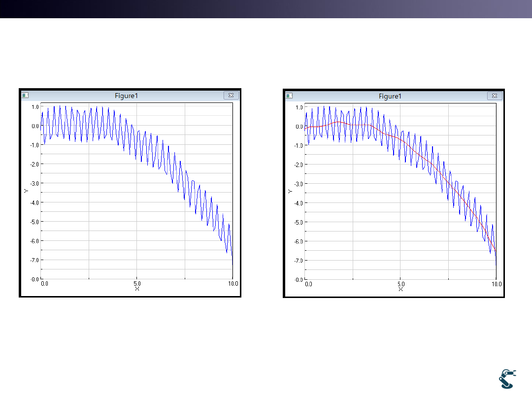Click the 5.0 x-axis tick in left plot
Image resolution: width=532 pixels, height=399 pixels.
point(137,284)
